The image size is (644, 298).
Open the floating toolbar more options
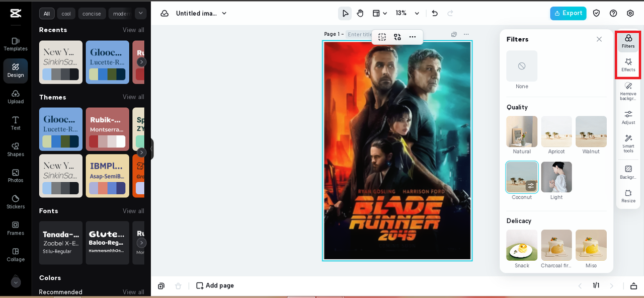(413, 37)
